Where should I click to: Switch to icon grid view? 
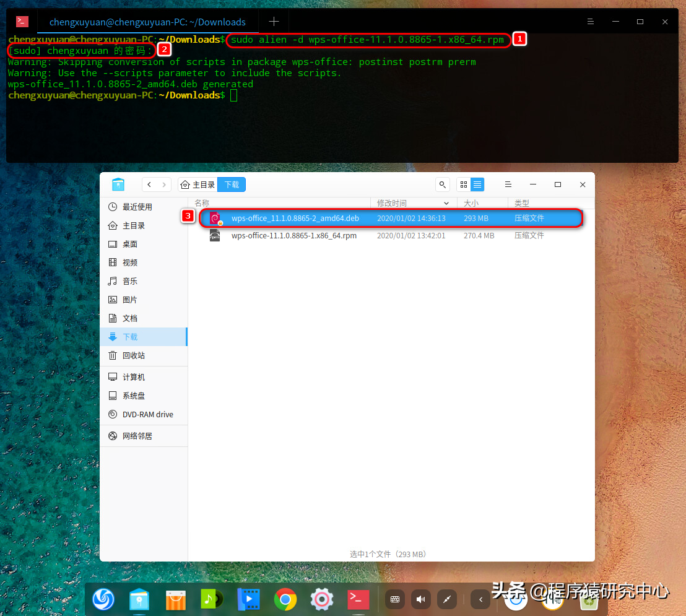464,184
